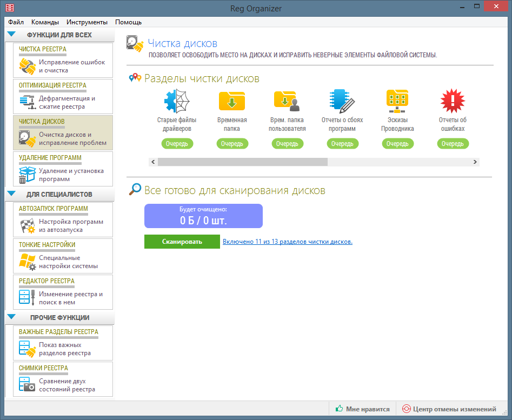Toggle Очередь under Отчеты о сбоях программ
The image size is (512, 420).
[343, 144]
